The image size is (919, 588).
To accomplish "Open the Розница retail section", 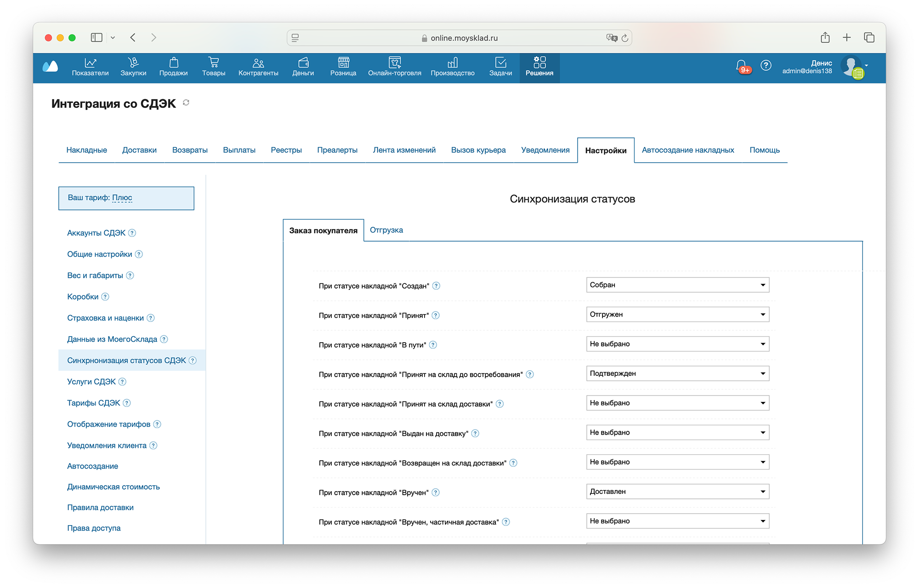I will [343, 67].
